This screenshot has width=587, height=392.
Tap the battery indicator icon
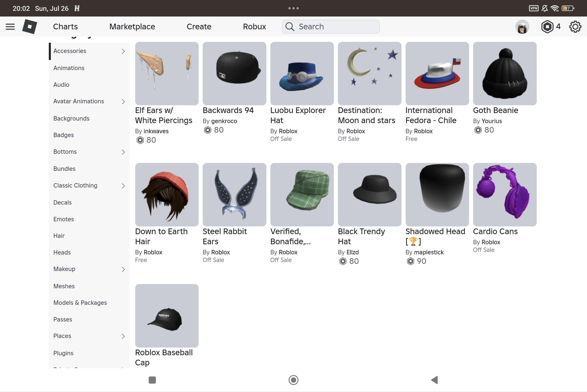(568, 8)
